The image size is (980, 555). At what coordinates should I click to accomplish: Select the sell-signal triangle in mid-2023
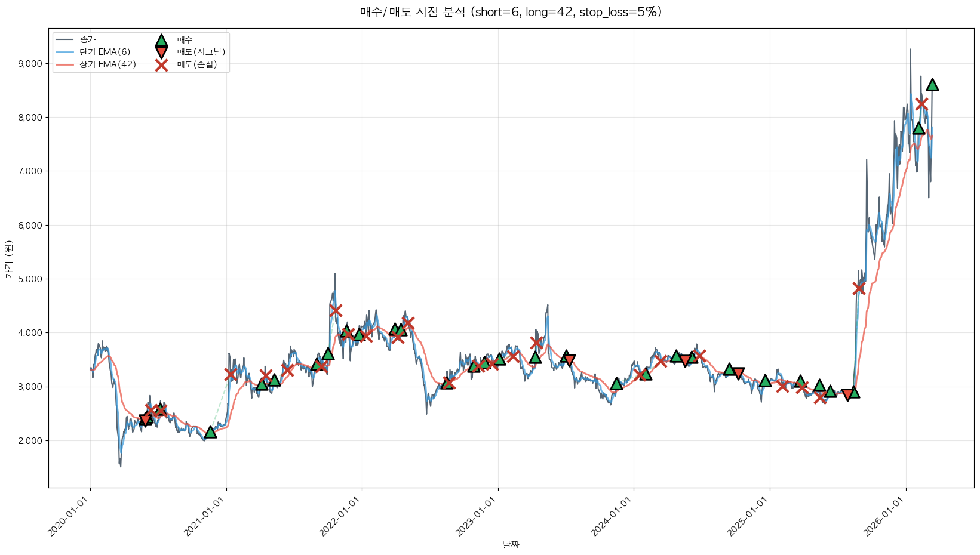tap(569, 360)
